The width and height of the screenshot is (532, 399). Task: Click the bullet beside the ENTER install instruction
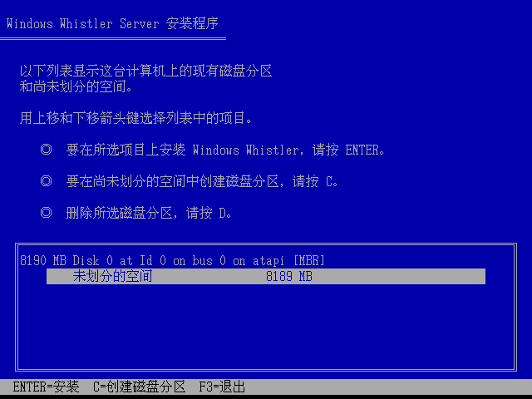coord(47,150)
